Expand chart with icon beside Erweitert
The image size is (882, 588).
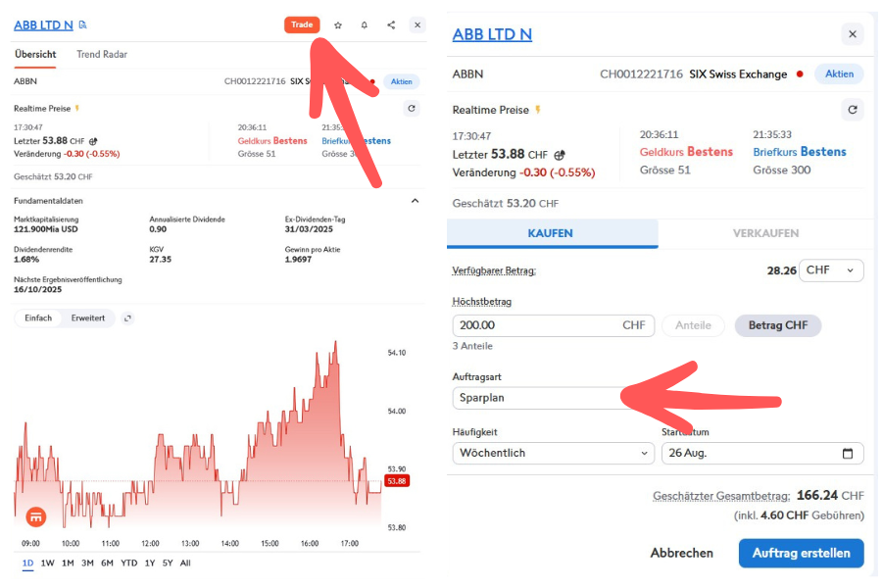pos(128,318)
